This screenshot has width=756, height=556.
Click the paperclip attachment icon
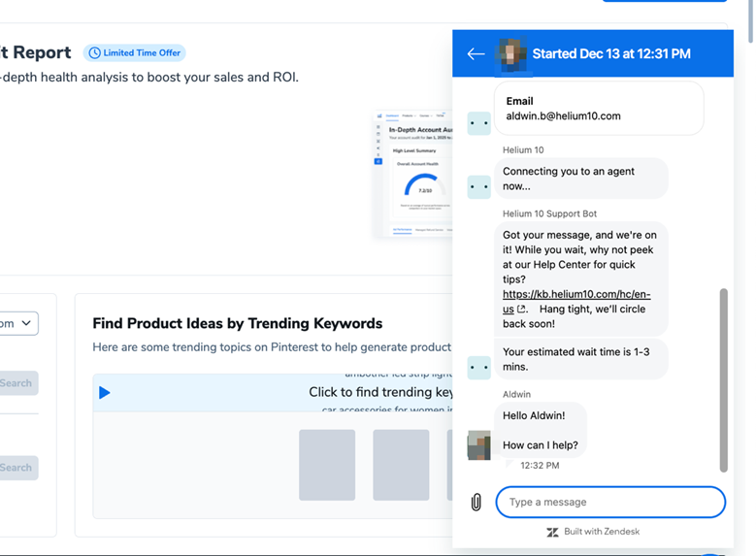tap(477, 502)
